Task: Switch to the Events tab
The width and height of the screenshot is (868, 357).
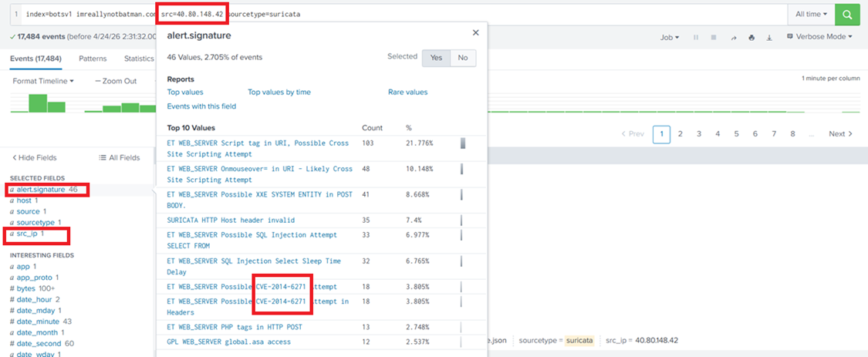Action: pyautogui.click(x=35, y=58)
